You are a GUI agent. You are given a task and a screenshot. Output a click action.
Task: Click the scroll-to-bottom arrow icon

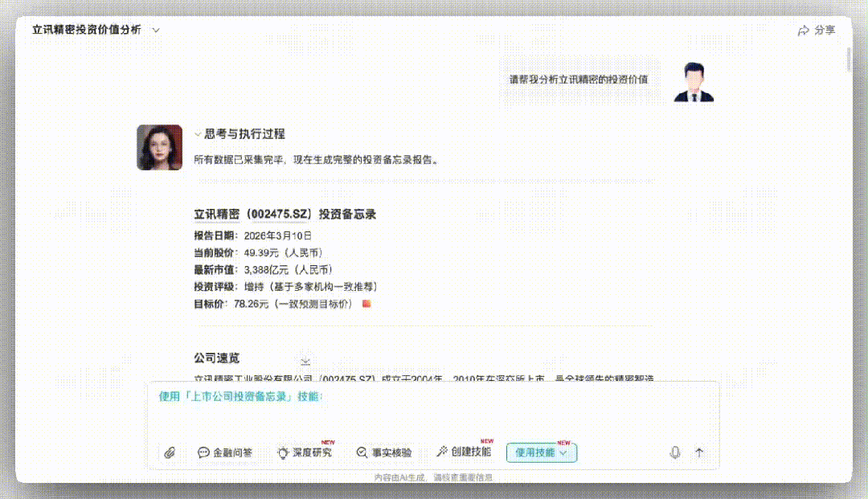(x=305, y=362)
